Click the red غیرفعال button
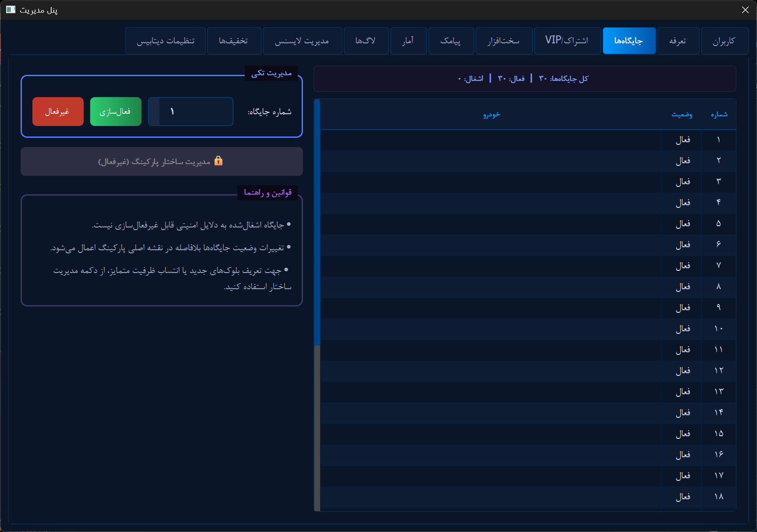 (x=58, y=112)
